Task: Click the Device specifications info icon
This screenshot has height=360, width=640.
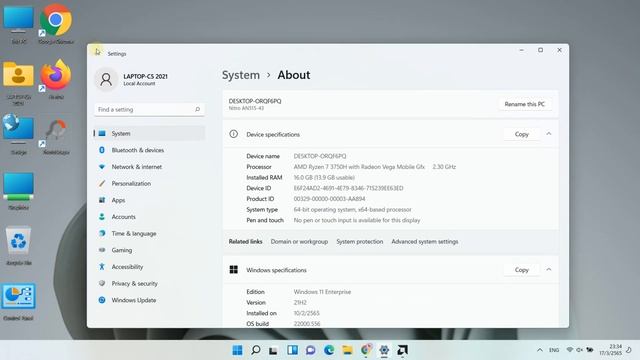Action: 233,134
